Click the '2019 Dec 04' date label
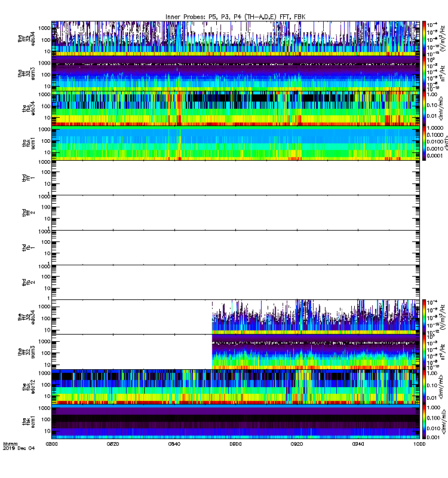 19,448
